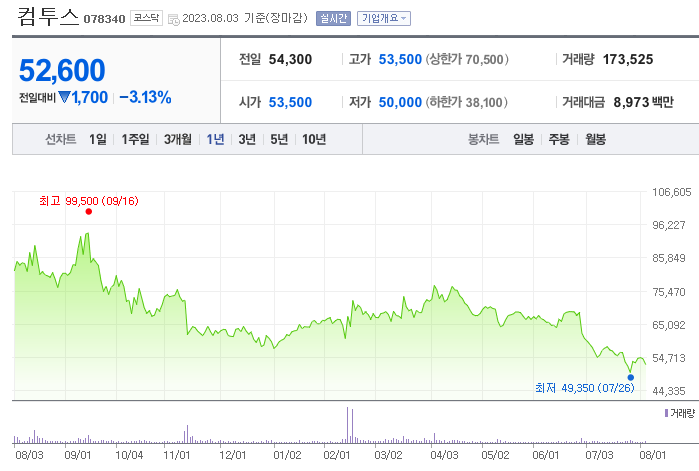
Task: Click the blue down-triangle price change icon
Action: pos(65,97)
